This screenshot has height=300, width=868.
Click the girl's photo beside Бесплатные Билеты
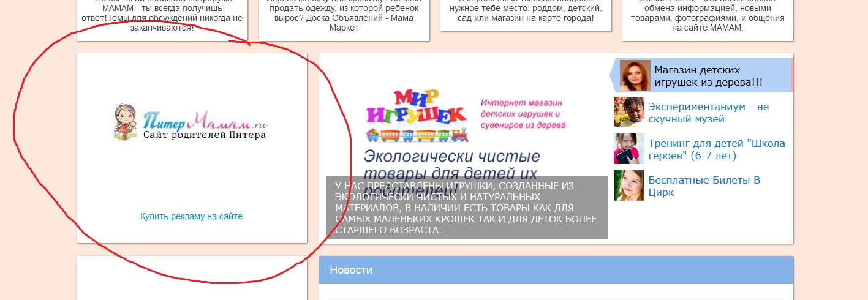pyautogui.click(x=629, y=186)
